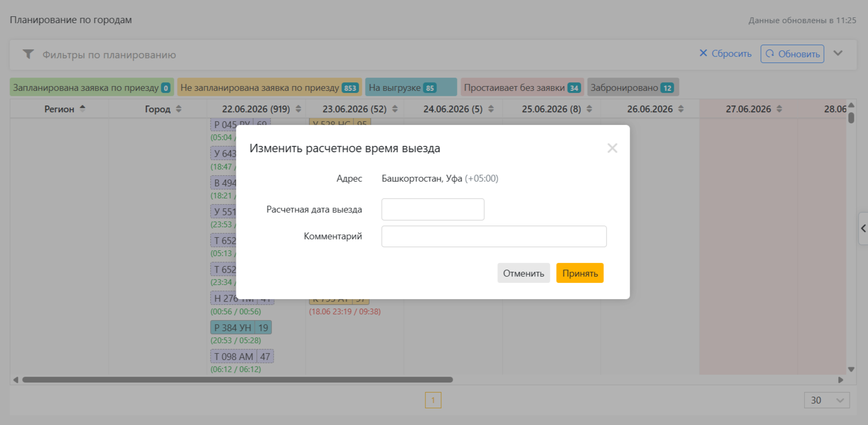Click the vehicle tag Р 384 УН 19

click(x=241, y=327)
